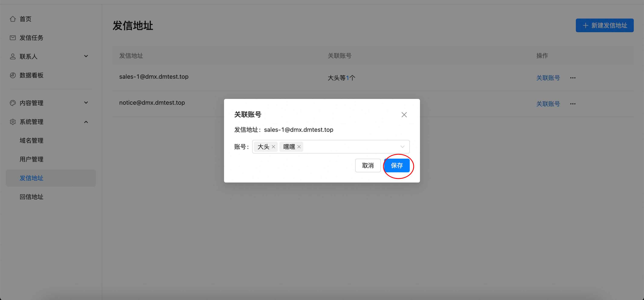Click the person icon for 联系人
Image resolution: width=644 pixels, height=300 pixels.
coord(13,57)
